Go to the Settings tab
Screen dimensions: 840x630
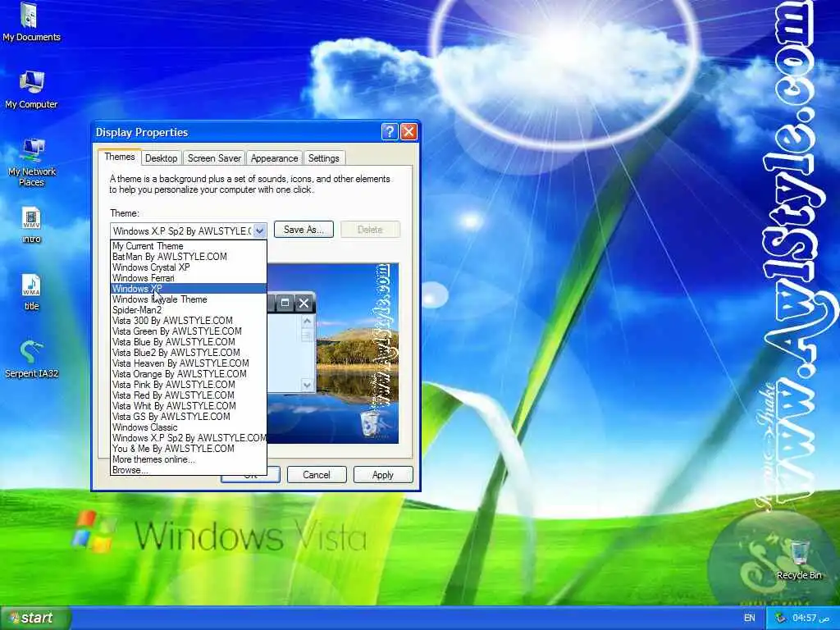(x=323, y=158)
